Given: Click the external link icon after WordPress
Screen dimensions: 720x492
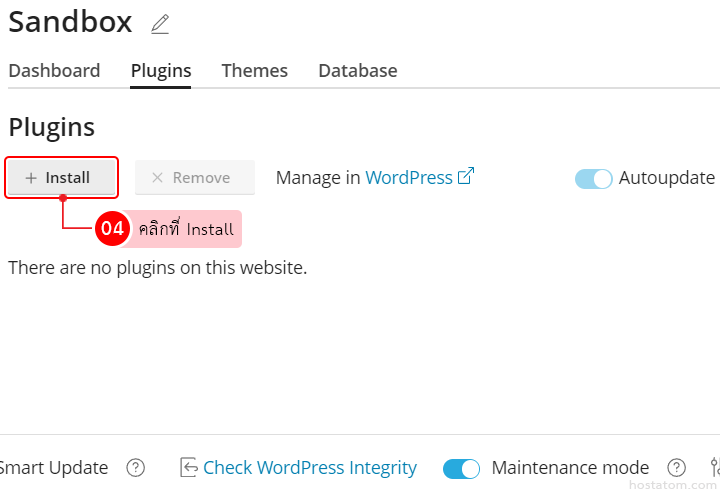Looking at the screenshot, I should pos(466,176).
